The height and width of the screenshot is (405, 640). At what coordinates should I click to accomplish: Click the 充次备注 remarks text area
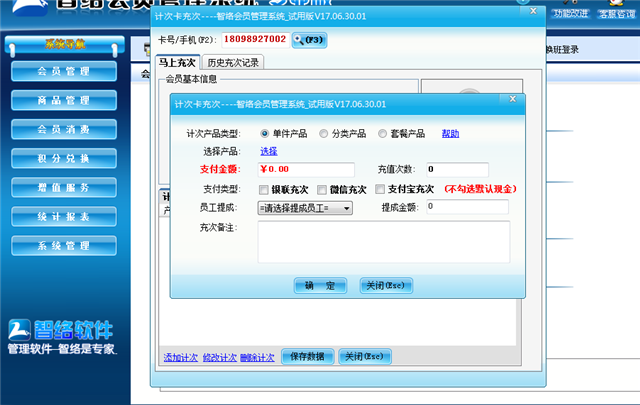(x=384, y=242)
